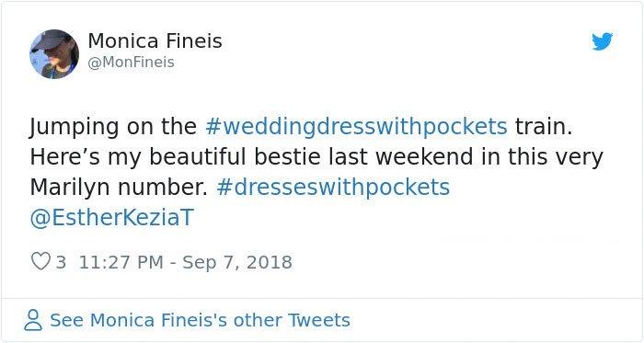The height and width of the screenshot is (343, 644).
Task: Visit the @EstherKeziaT mention
Action: pyautogui.click(x=111, y=217)
